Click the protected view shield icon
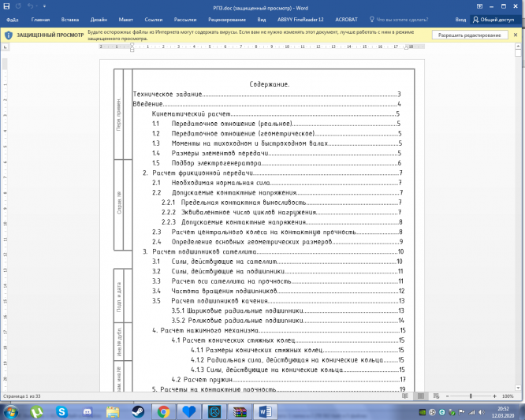Image resolution: width=525 pixels, height=420 pixels. click(x=9, y=35)
